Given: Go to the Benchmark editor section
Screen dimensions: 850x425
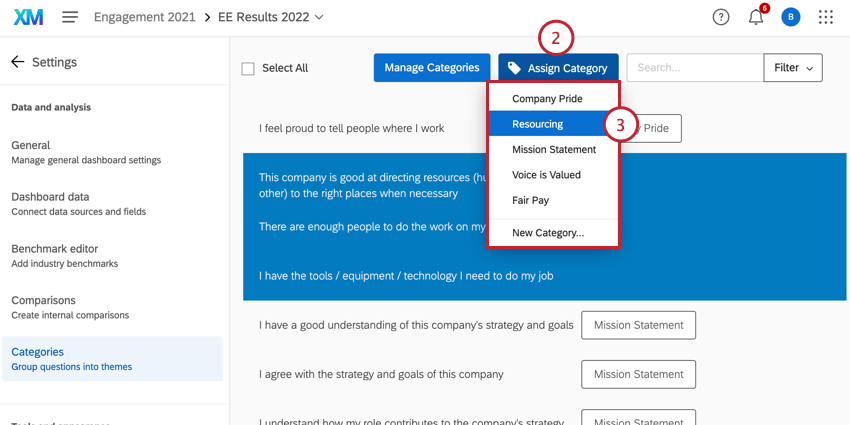Looking at the screenshot, I should click(x=55, y=248).
